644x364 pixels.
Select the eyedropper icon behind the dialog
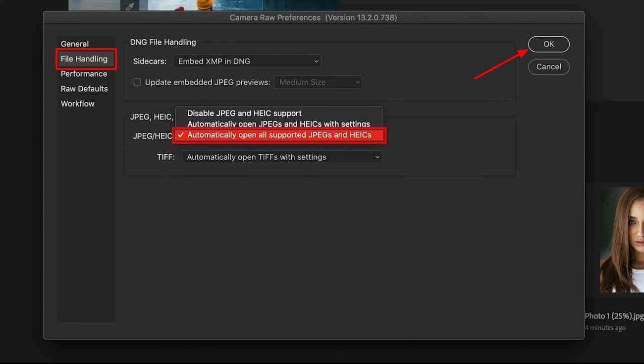pos(130,6)
